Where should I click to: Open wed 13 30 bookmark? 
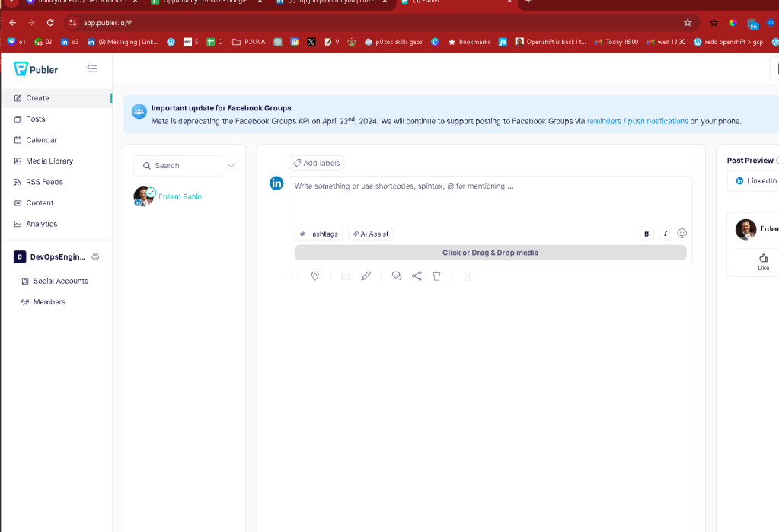[666, 42]
